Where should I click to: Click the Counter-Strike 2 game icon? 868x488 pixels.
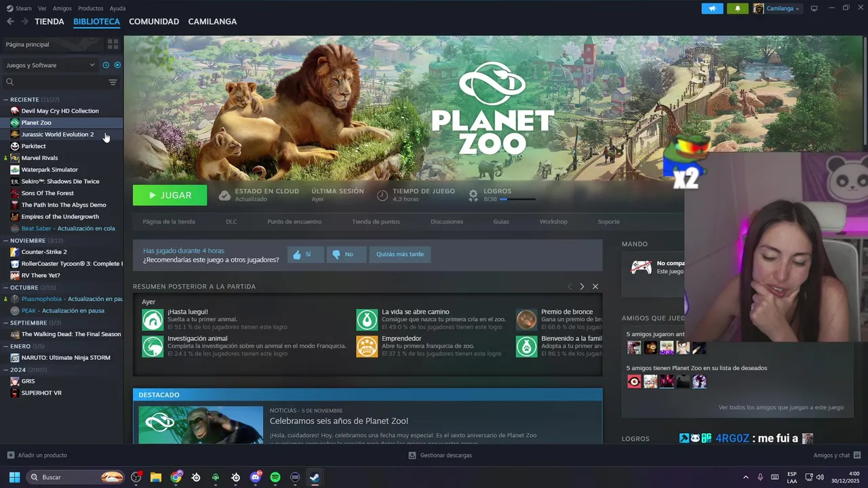pos(15,251)
